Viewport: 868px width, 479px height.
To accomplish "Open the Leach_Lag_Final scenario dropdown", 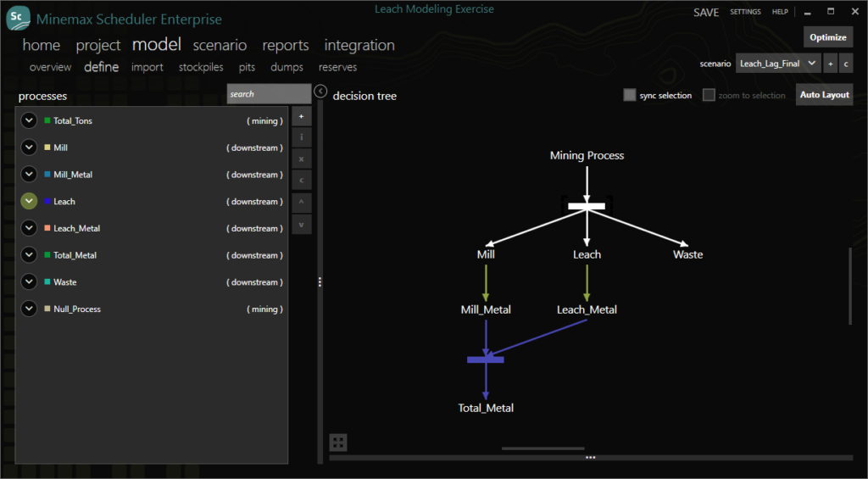I will coord(778,64).
